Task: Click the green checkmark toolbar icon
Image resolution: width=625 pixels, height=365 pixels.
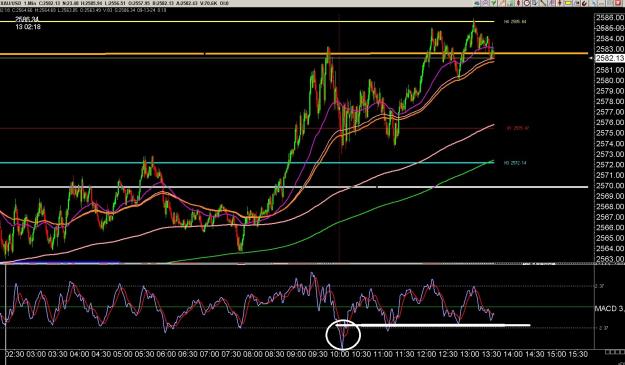Action: pyautogui.click(x=494, y=3)
